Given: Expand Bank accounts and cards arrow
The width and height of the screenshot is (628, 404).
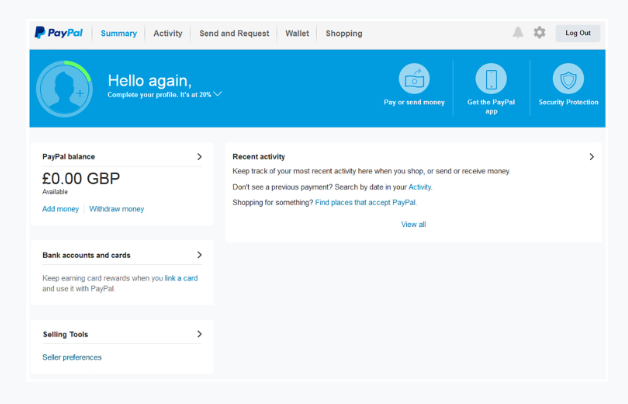Looking at the screenshot, I should (x=199, y=255).
